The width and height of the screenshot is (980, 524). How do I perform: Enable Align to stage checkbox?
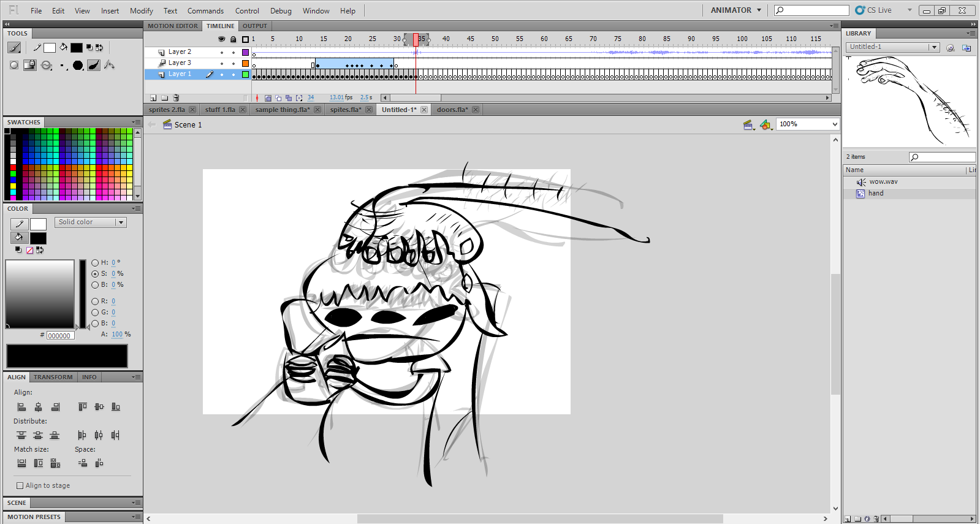[20, 486]
